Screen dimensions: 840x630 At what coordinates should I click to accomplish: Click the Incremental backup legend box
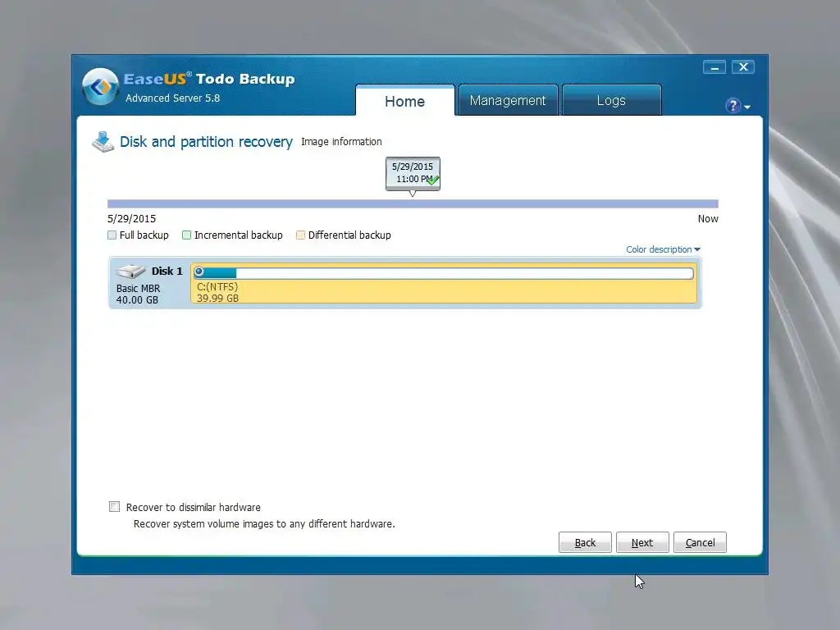point(186,235)
